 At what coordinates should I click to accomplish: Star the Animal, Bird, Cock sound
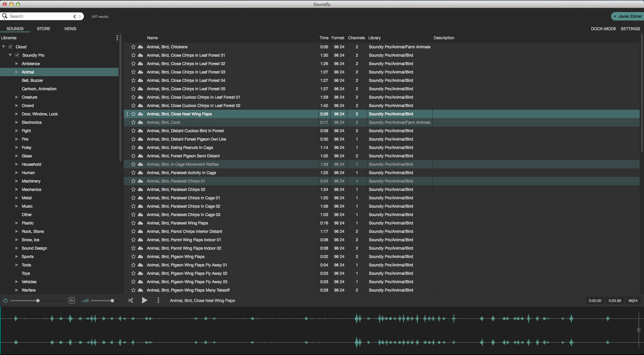pos(133,122)
